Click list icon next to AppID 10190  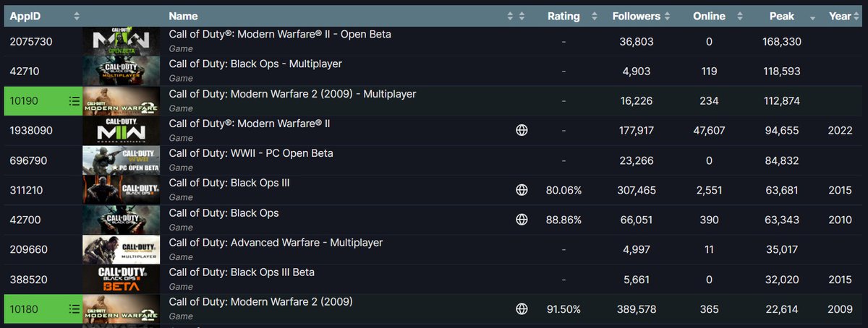73,101
